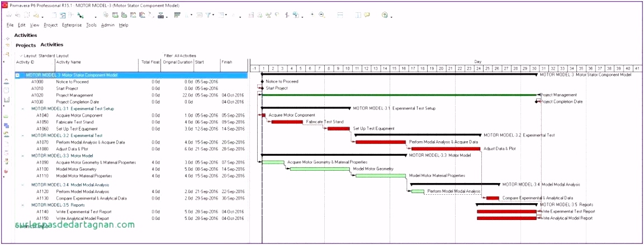Collapse MOTOR MODEL-3.5 Reports group
The image size is (644, 245).
coord(22,205)
